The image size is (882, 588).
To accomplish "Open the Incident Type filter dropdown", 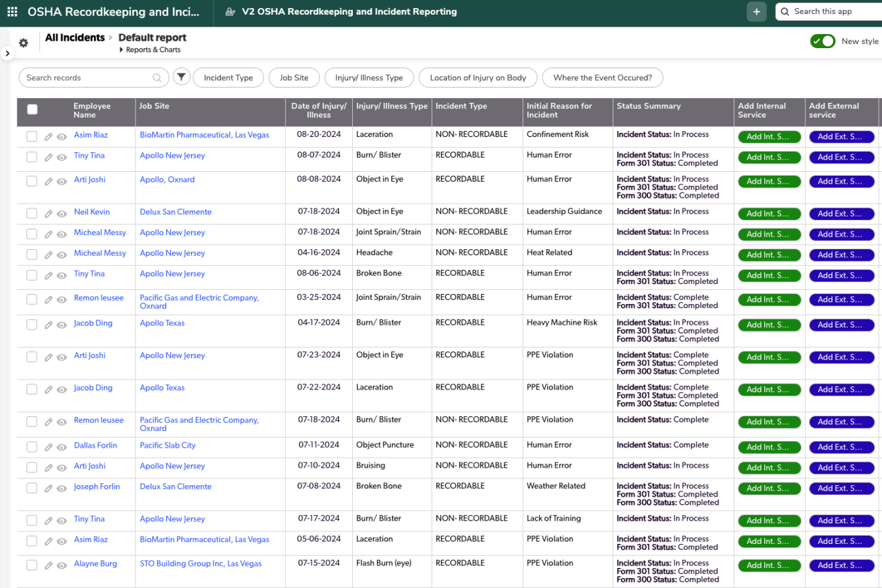I will pyautogui.click(x=228, y=78).
